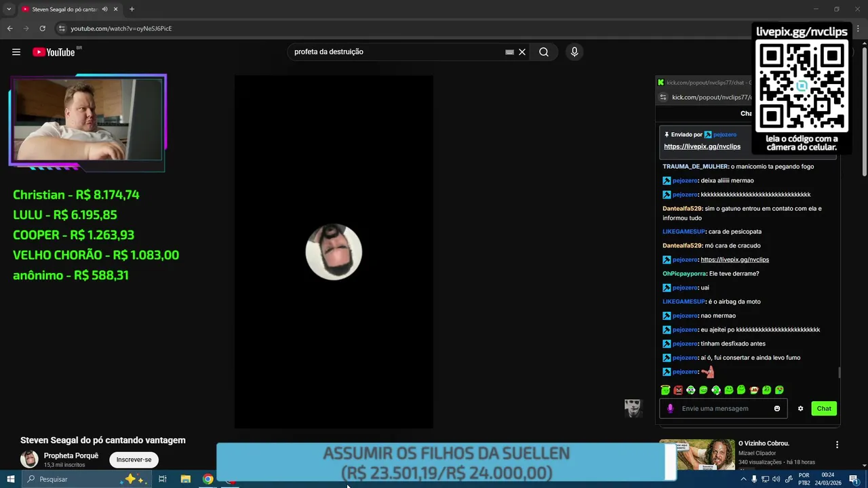Go forward in the browser
868x488 pixels.
[26, 28]
